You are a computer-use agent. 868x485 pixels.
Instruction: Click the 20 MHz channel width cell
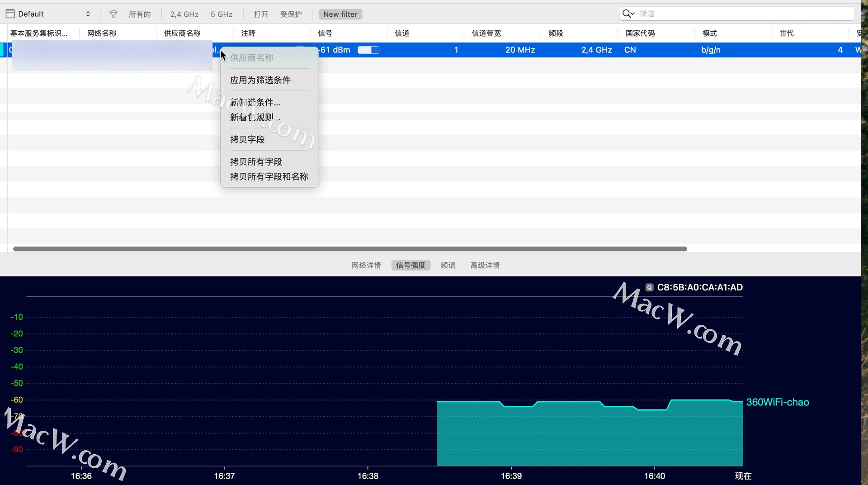point(520,50)
